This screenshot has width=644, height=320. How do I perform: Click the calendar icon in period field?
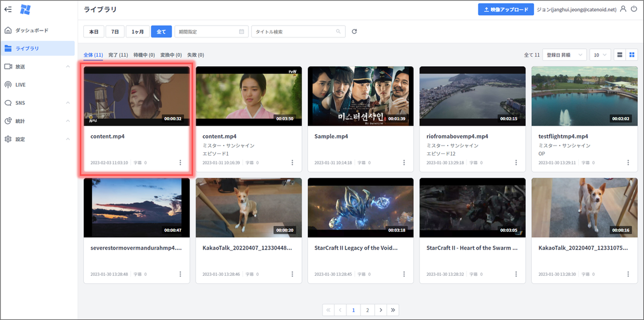[x=242, y=32]
